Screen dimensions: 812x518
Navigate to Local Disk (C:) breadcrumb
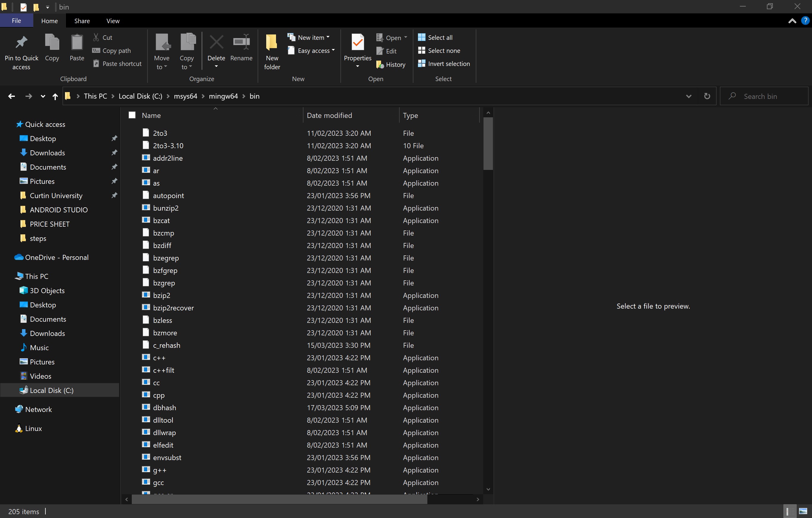point(140,96)
